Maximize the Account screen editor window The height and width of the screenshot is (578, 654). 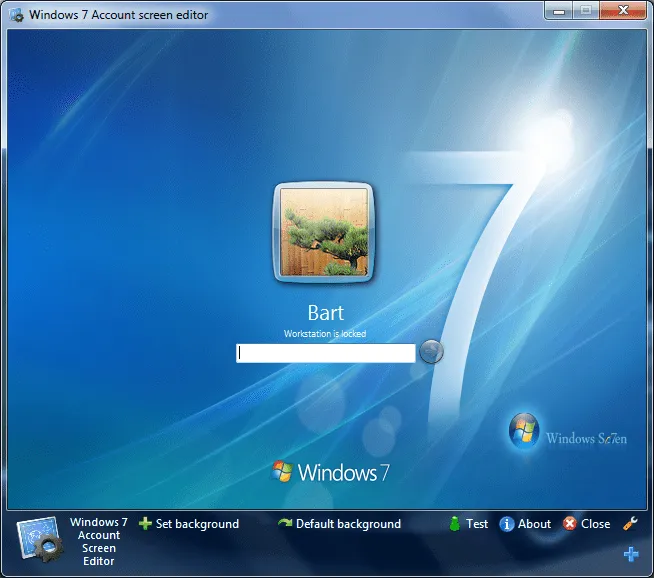pyautogui.click(x=586, y=11)
